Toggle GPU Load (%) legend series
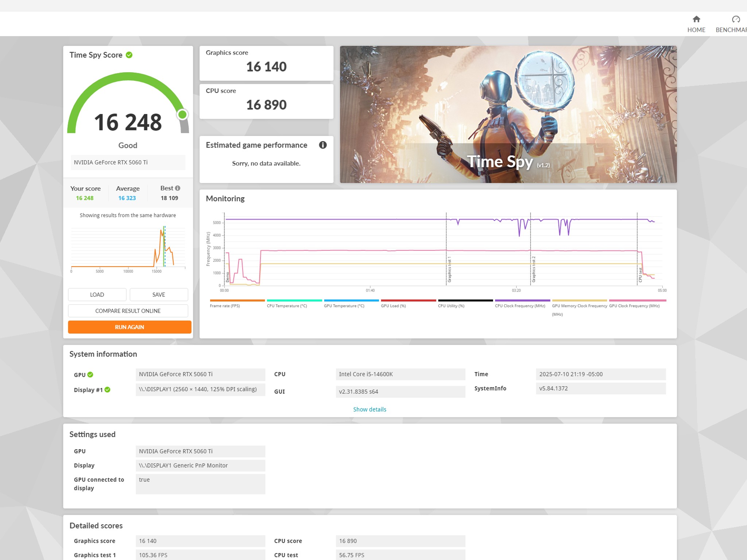747x560 pixels. coord(393,306)
